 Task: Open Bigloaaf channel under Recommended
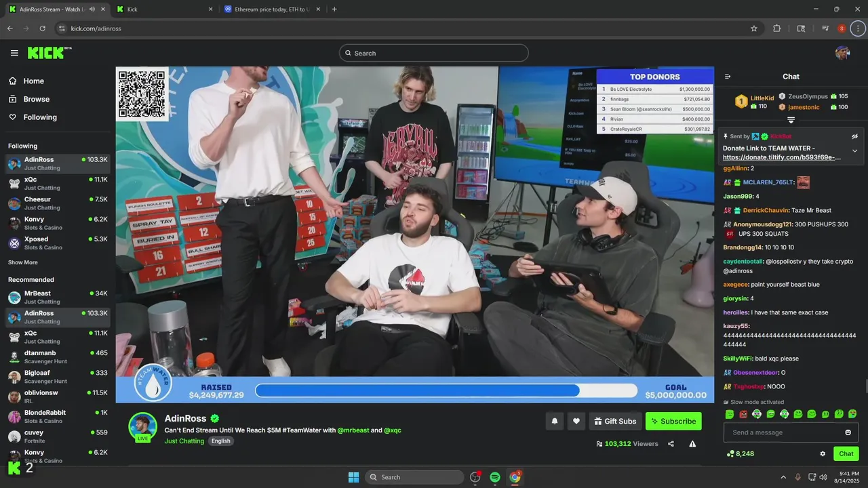[x=58, y=376]
